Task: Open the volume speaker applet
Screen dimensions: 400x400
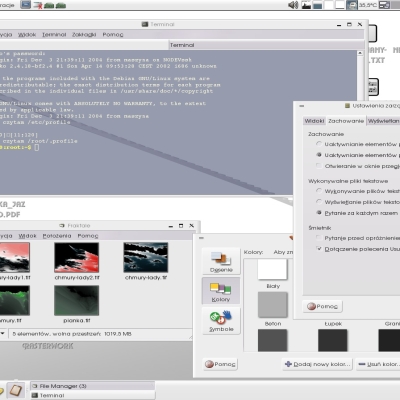Action: click(293, 5)
